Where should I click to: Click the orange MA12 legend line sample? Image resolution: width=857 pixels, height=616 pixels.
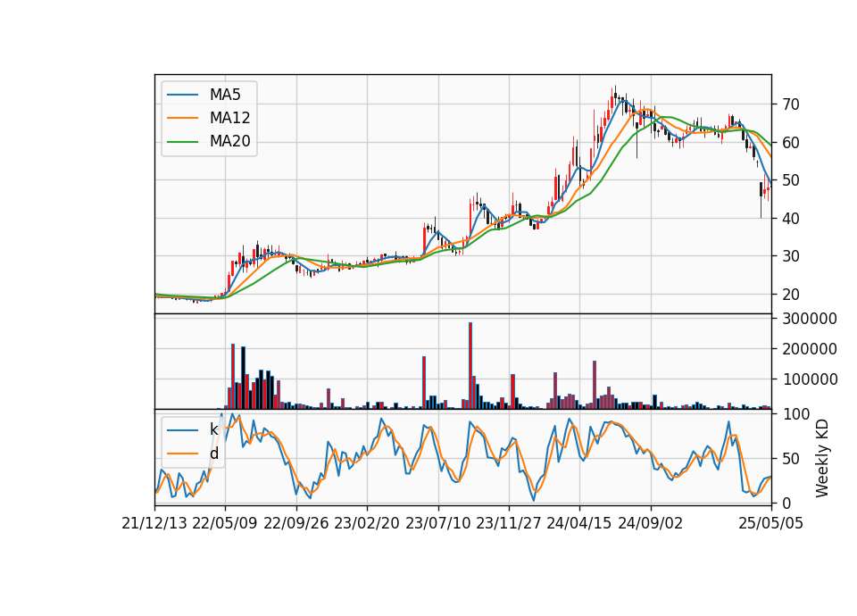coord(182,118)
